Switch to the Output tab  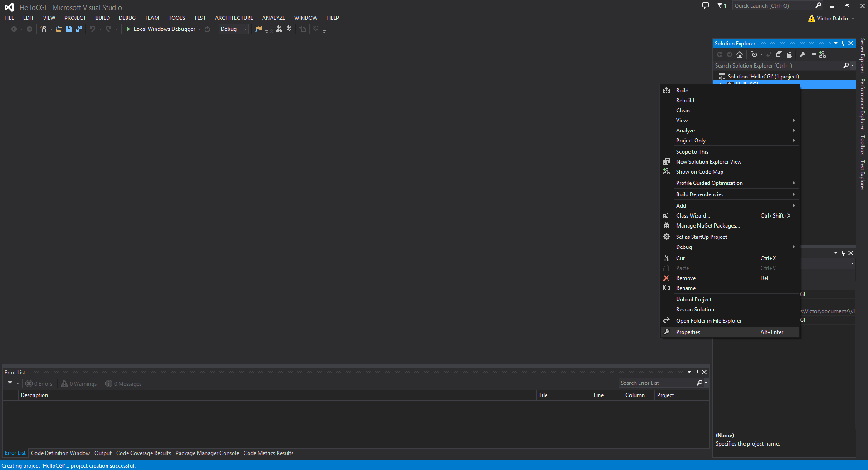103,453
